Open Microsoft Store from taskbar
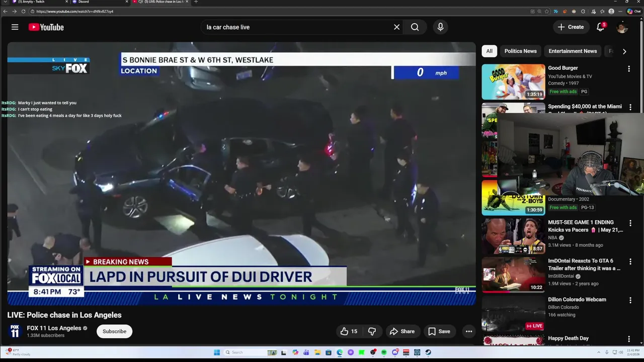 329,352
